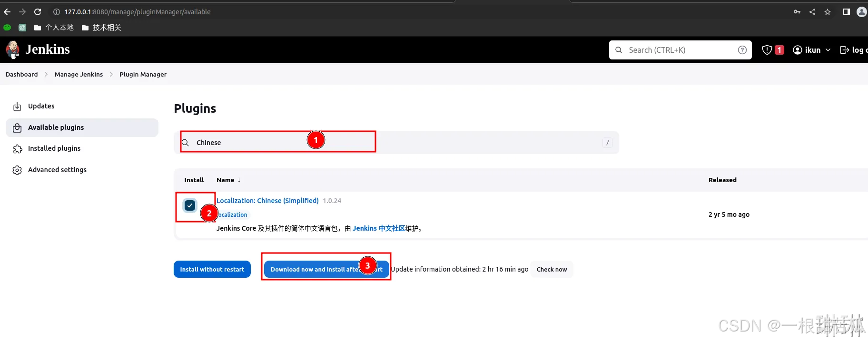The height and width of the screenshot is (341, 868).
Task: Go back with the browser back arrow
Action: pos(7,12)
